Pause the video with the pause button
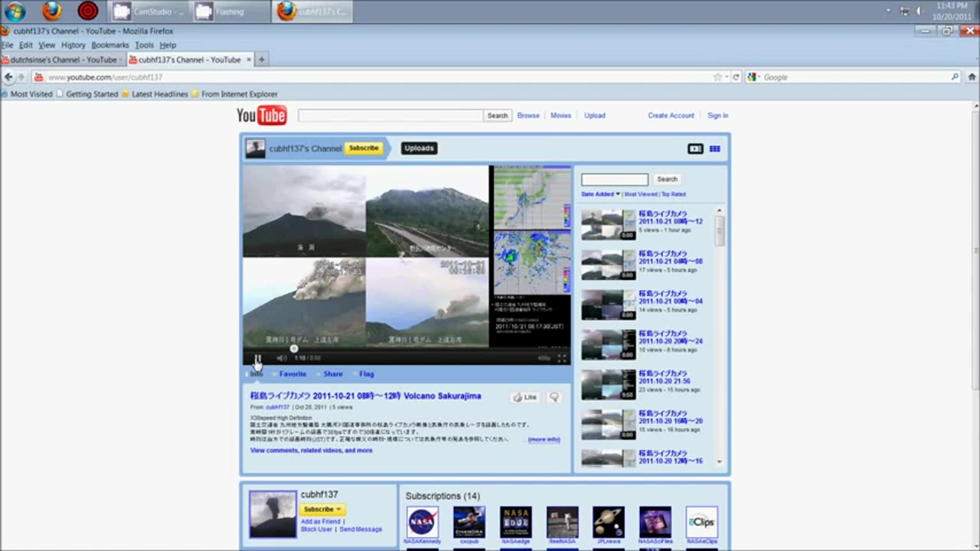 tap(258, 358)
